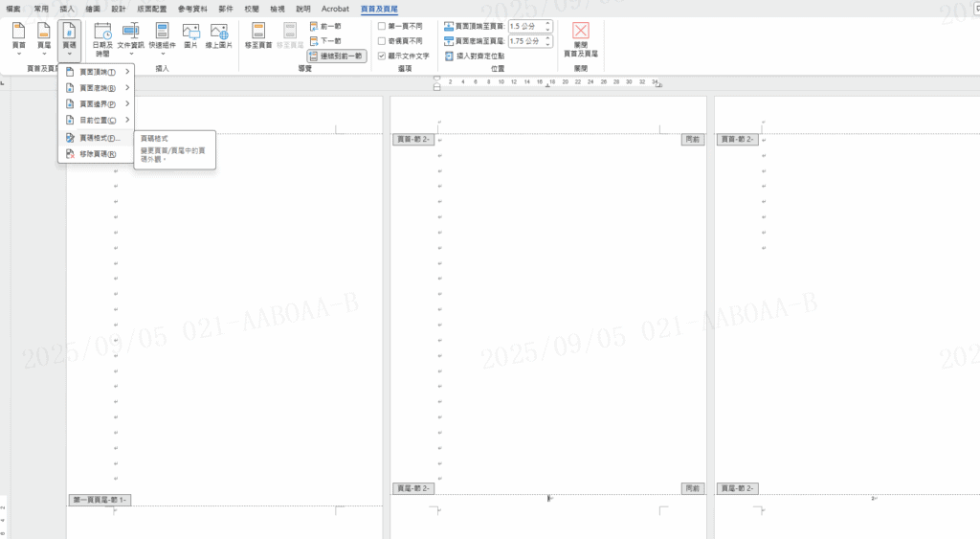The image size is (980, 539).
Task: Insert a picture using the 圖片 icon
Action: click(x=190, y=34)
